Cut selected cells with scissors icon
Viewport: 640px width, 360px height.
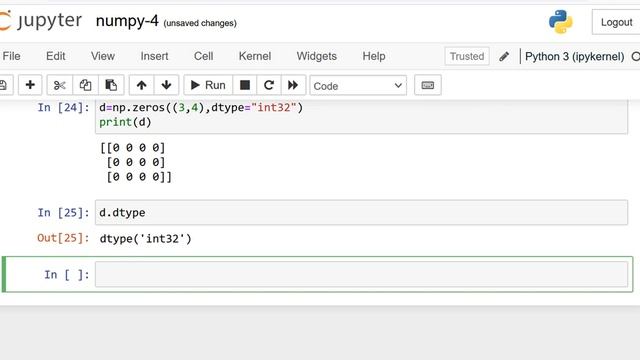tap(60, 85)
